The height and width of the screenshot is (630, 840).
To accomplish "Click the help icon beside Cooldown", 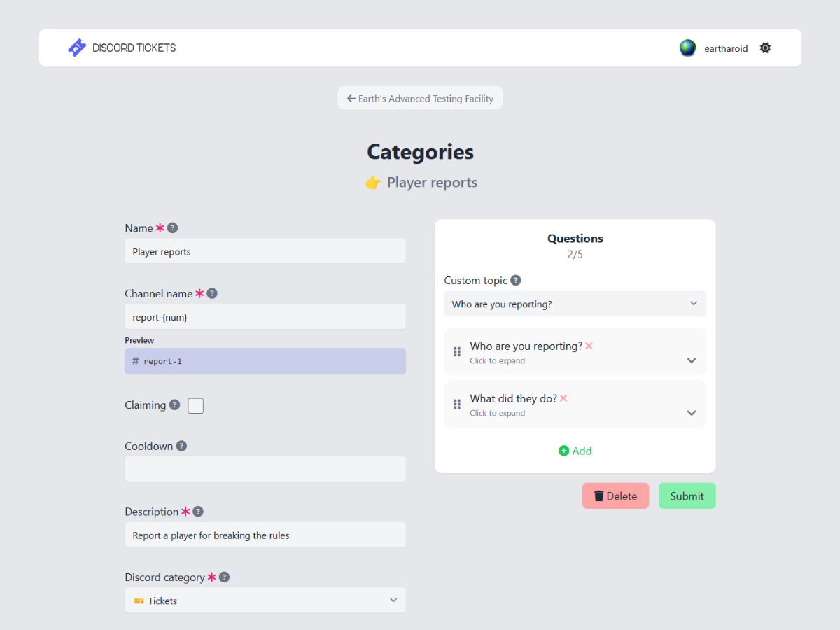I will click(181, 447).
